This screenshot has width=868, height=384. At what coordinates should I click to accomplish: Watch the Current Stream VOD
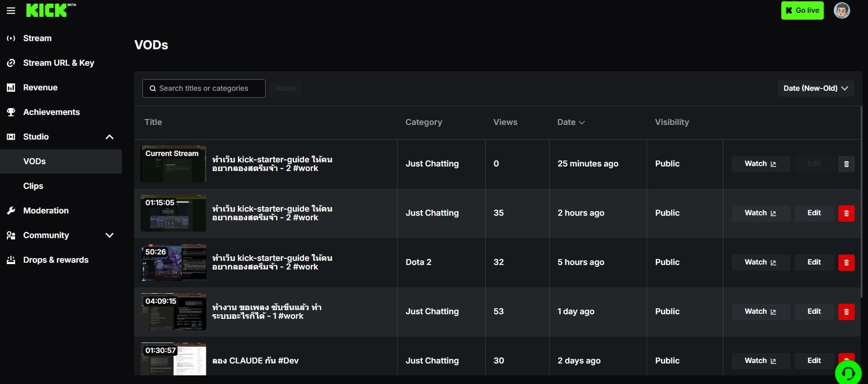pyautogui.click(x=760, y=164)
